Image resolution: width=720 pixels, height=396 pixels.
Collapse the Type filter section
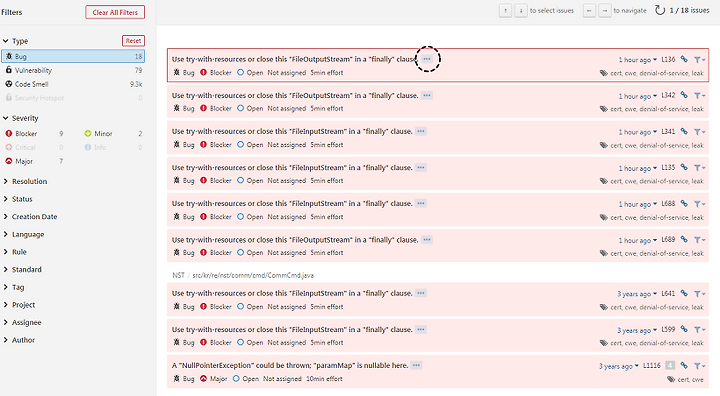tap(16, 41)
